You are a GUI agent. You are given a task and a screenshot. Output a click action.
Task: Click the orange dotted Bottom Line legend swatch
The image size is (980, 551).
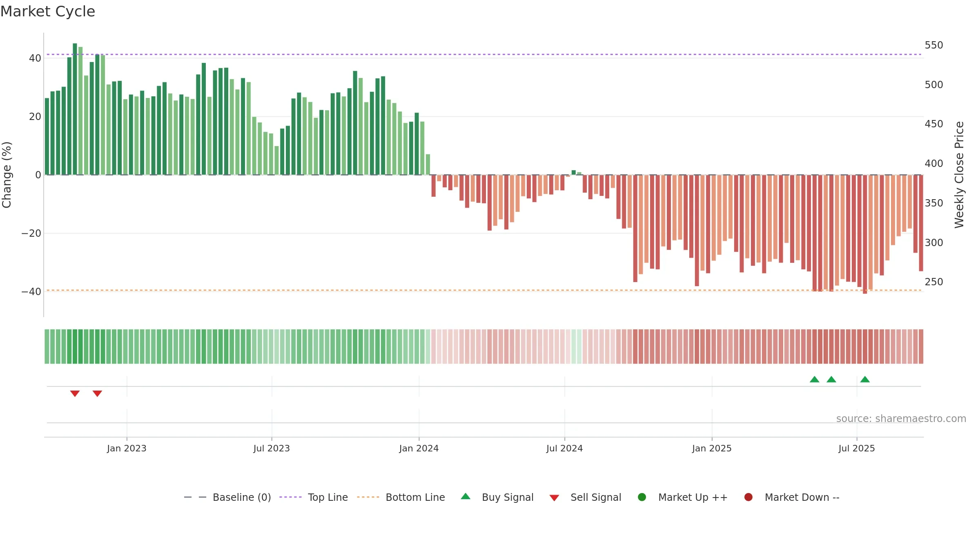368,497
